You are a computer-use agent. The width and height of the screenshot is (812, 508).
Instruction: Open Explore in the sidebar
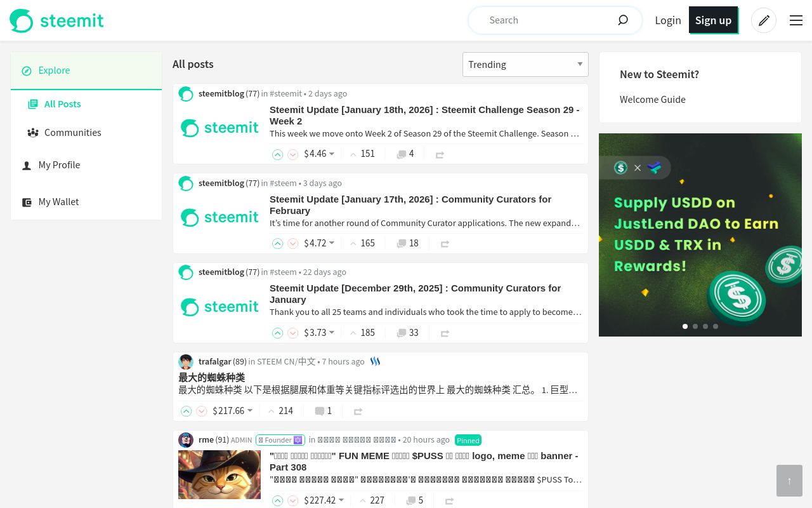[86, 70]
